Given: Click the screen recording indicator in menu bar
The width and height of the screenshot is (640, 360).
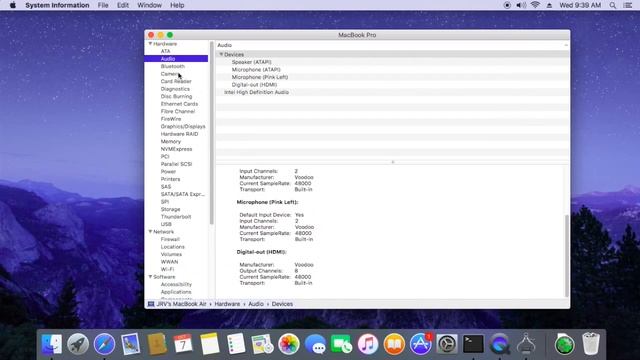Looking at the screenshot, I should (507, 5).
